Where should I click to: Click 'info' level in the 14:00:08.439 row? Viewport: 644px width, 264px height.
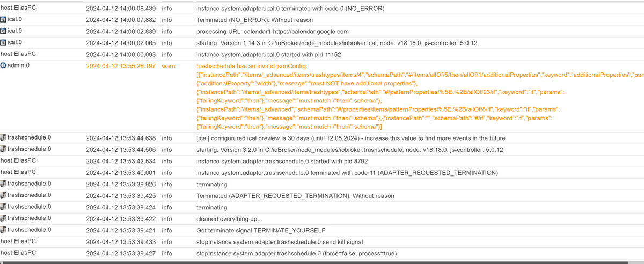point(167,9)
